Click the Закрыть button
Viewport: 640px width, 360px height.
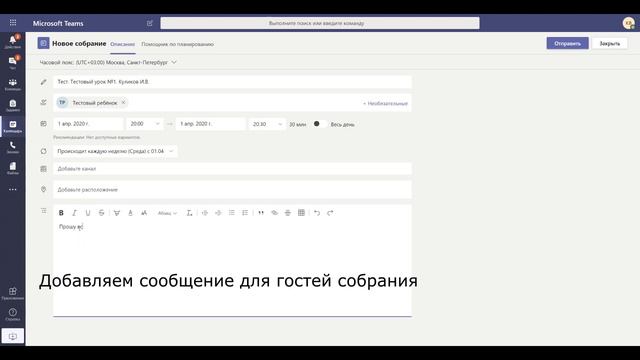point(610,43)
